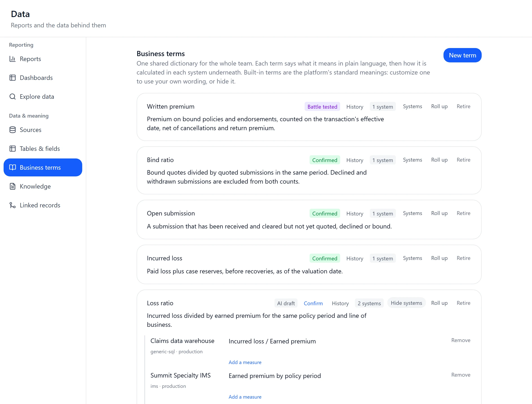Retire the Bind ratio term
The image size is (532, 404).
463,160
